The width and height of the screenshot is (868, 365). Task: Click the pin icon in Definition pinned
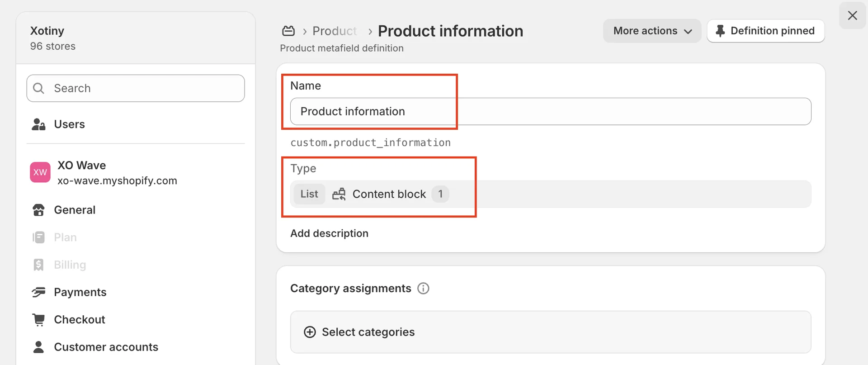(720, 31)
